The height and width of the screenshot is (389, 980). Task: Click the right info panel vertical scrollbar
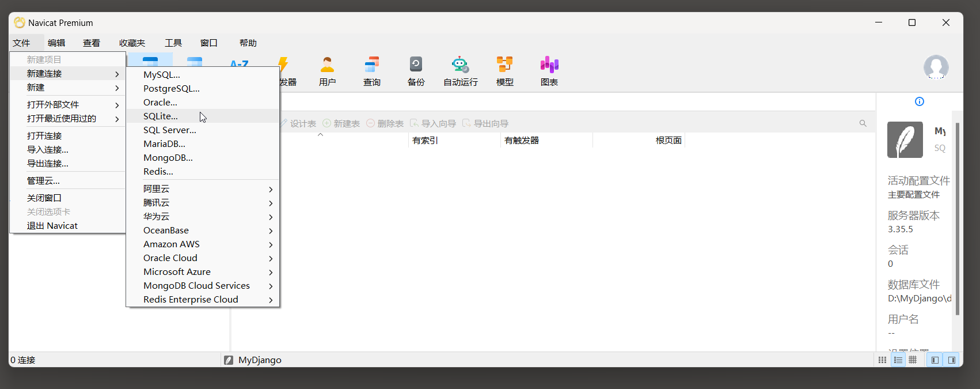pos(958,219)
